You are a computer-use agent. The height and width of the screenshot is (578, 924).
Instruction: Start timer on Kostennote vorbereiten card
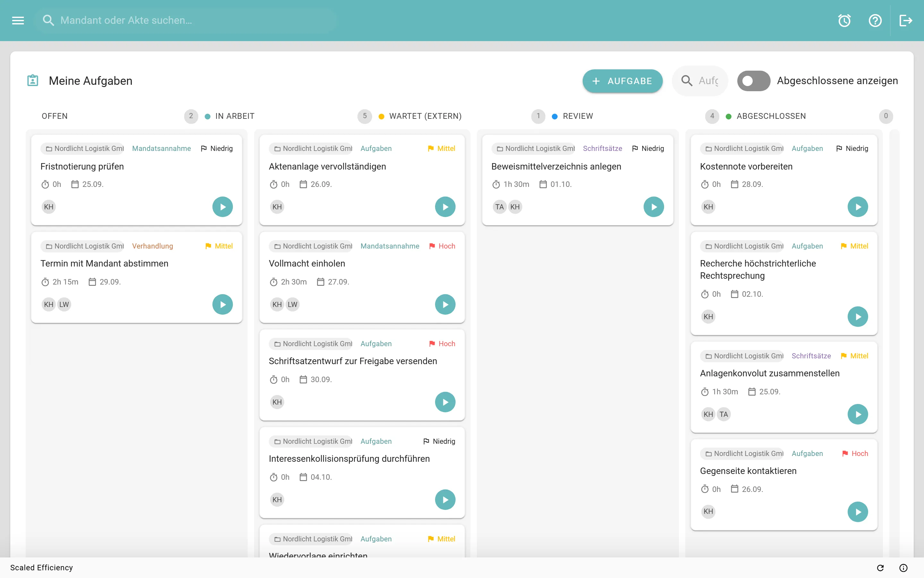coord(858,207)
